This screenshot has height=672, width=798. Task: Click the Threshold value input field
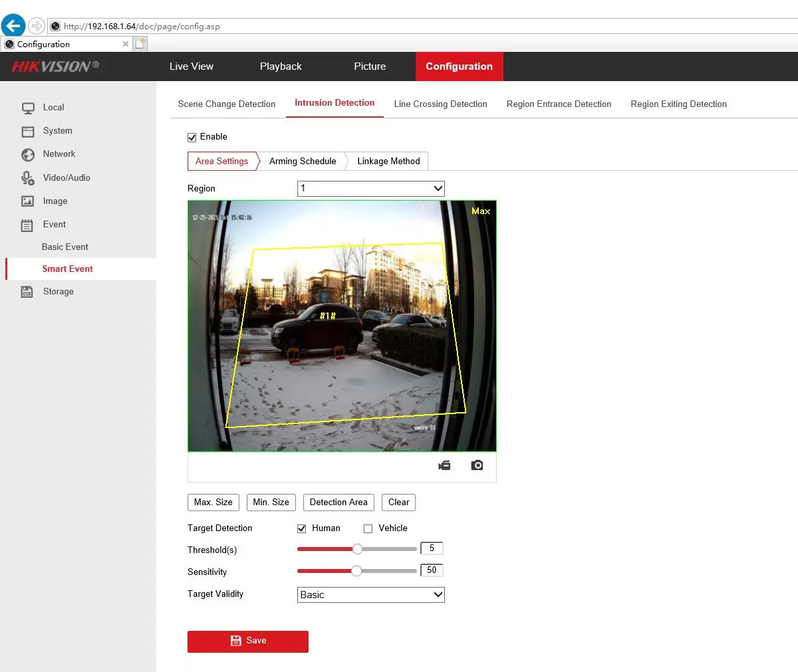(432, 548)
